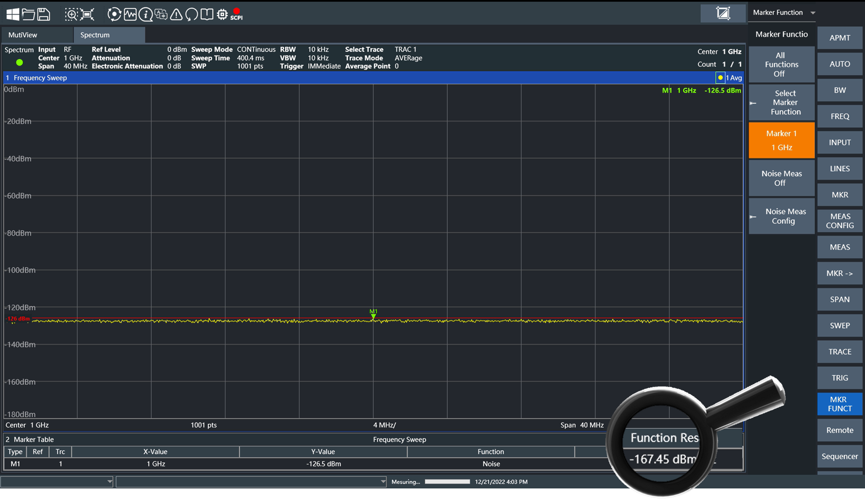
Task: Open the AUTO menu
Action: pyautogui.click(x=840, y=64)
